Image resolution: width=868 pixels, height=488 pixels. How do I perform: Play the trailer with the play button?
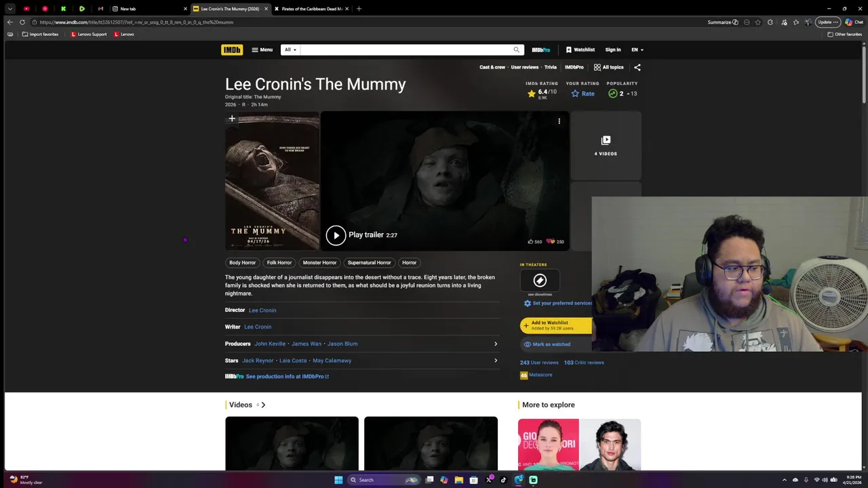coord(336,235)
